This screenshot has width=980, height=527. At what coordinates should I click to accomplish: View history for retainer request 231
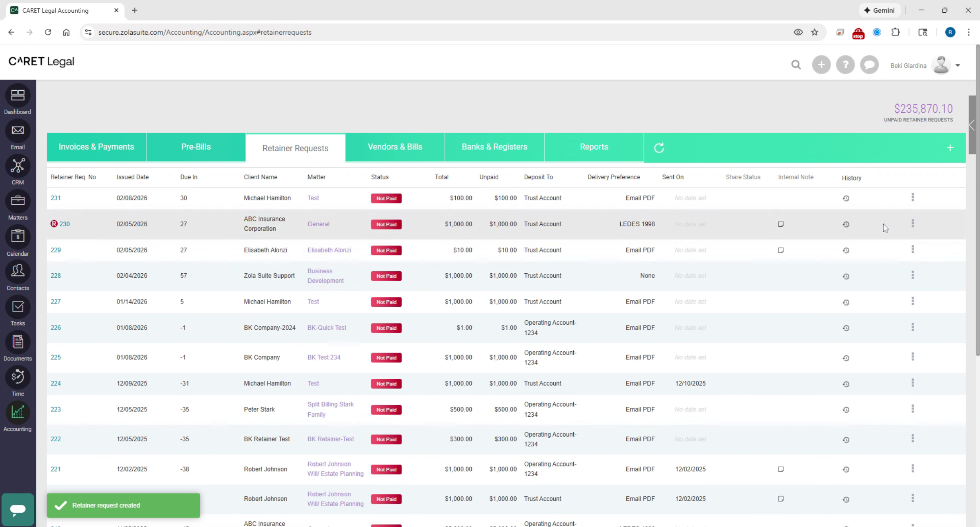click(846, 199)
